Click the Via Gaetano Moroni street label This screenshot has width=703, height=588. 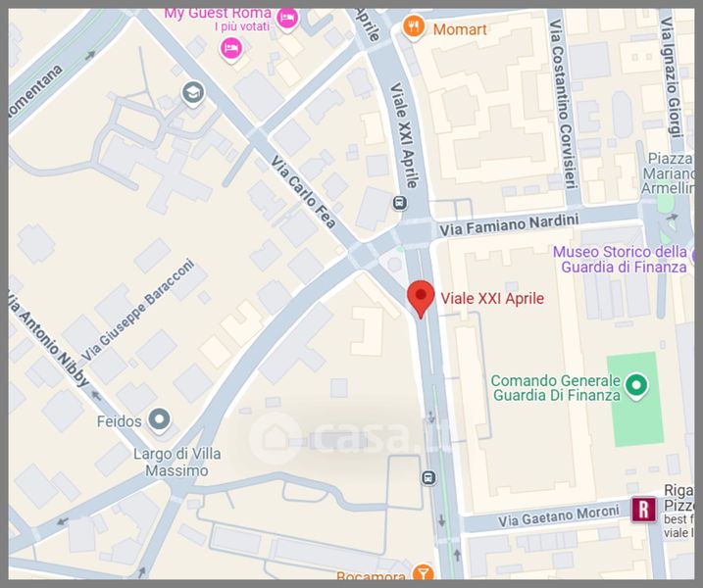coord(559,515)
